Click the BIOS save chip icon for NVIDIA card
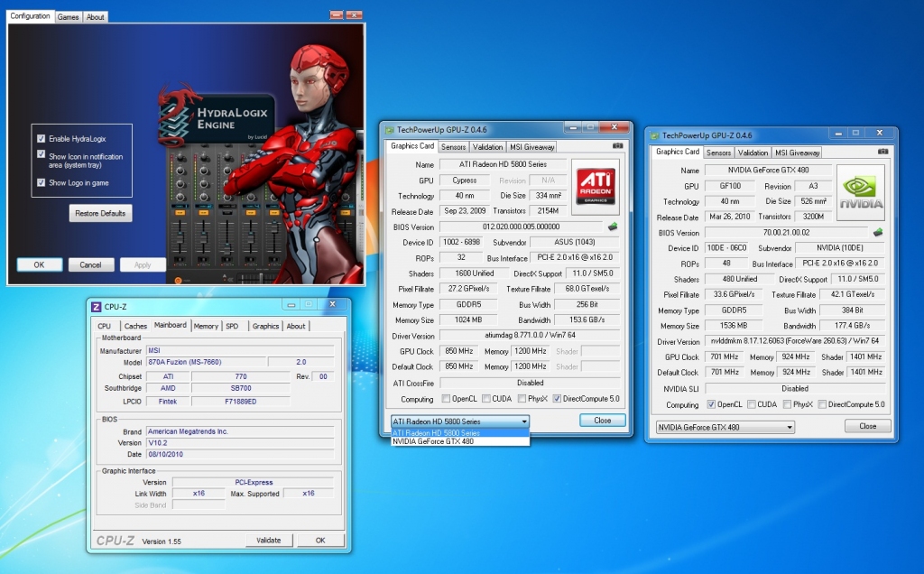The height and width of the screenshot is (574, 924). click(877, 232)
